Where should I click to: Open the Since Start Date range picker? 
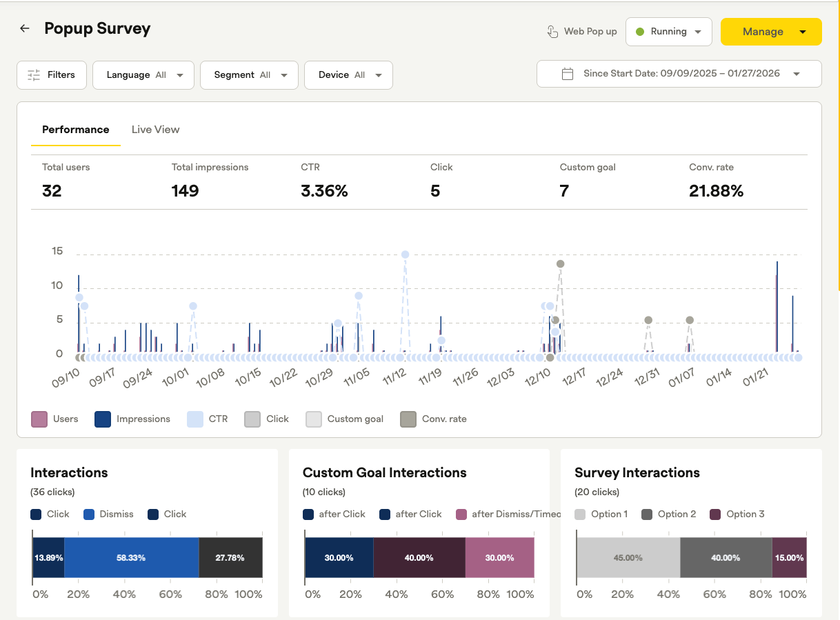[679, 74]
